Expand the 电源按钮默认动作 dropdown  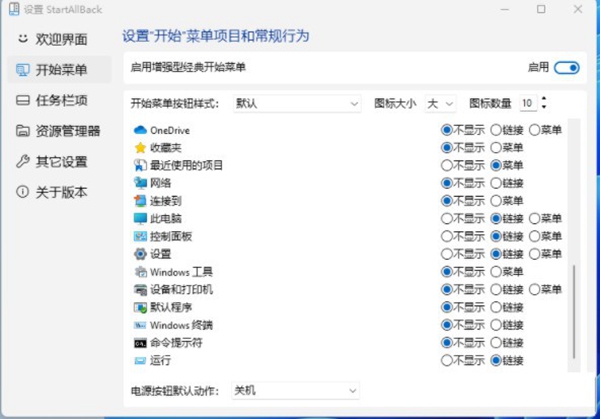[x=295, y=390]
